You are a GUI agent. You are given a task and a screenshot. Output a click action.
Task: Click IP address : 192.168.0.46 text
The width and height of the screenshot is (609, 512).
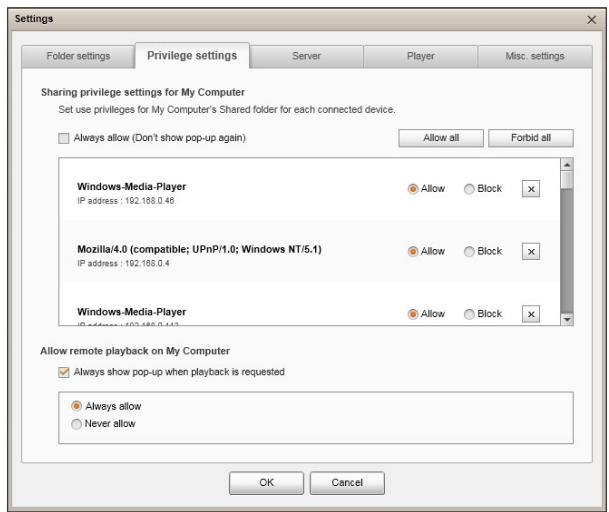[125, 201]
